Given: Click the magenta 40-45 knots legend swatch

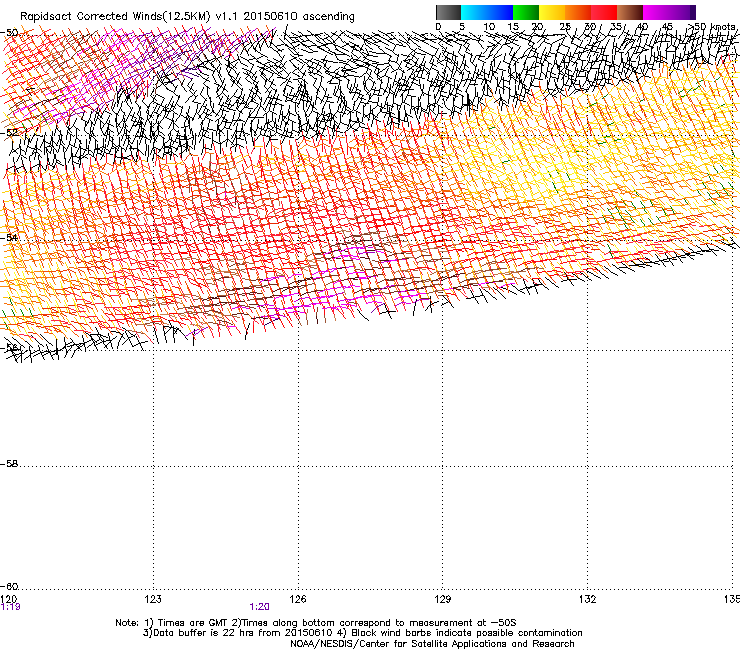Looking at the screenshot, I should 656,12.
